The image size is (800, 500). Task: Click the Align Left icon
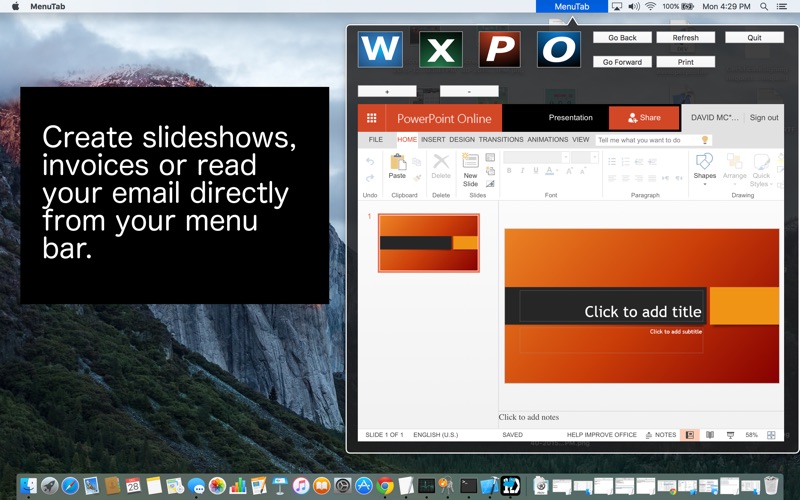pos(612,178)
